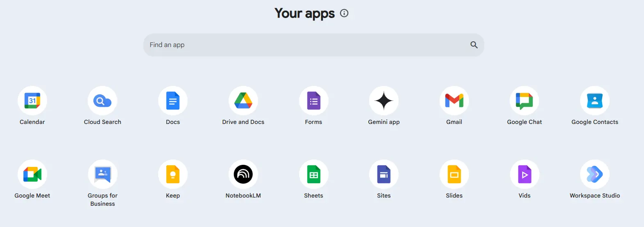Click the Docs label text

tap(173, 122)
